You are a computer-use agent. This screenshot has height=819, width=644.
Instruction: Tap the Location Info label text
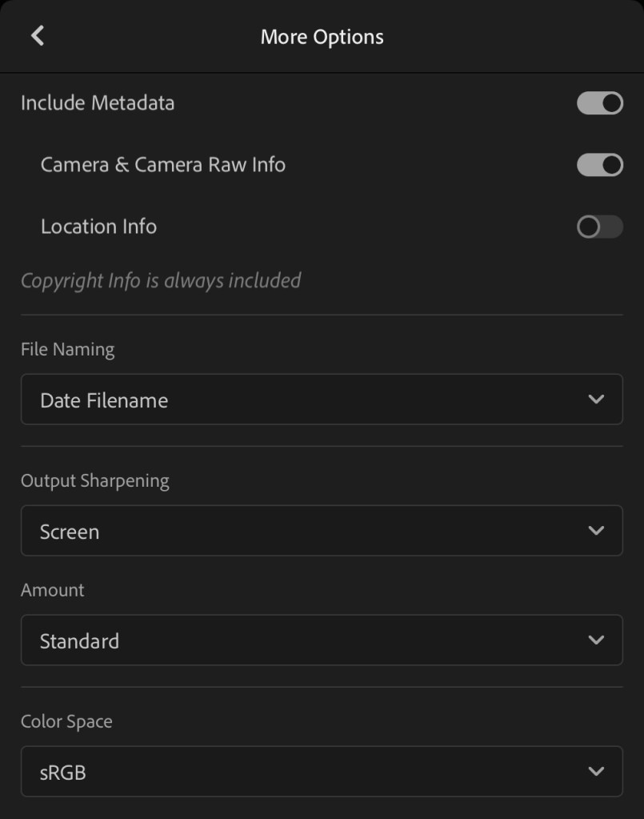pyautogui.click(x=98, y=227)
